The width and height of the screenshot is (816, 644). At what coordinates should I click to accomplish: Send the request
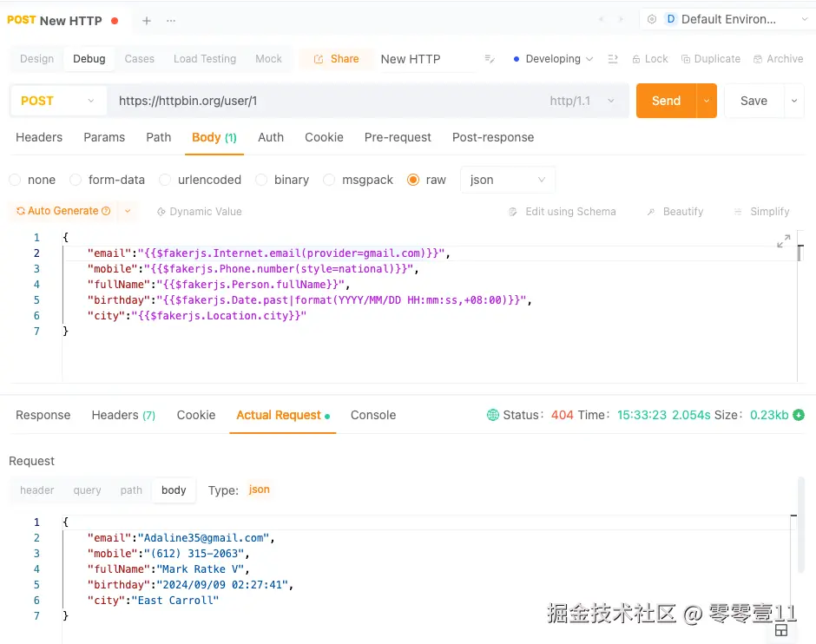click(666, 101)
